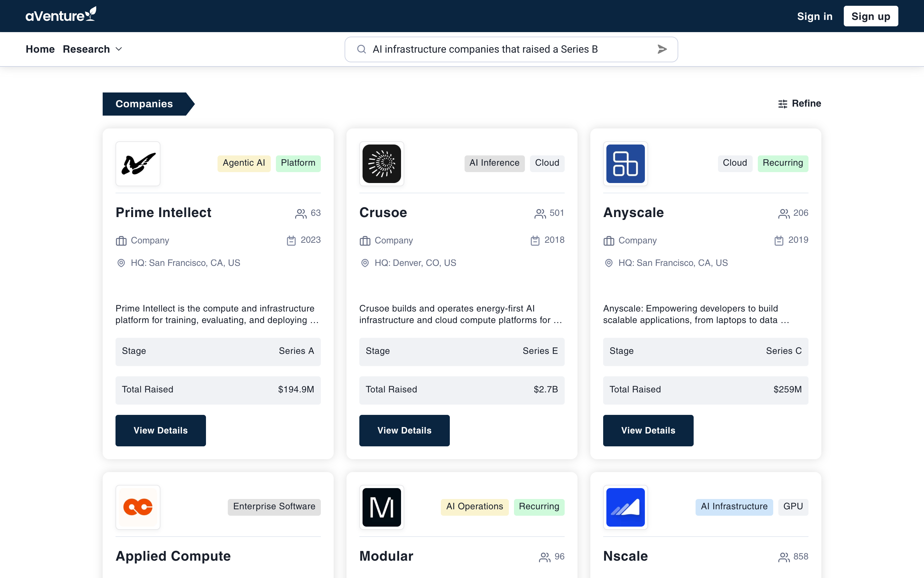The height and width of the screenshot is (578, 924).
Task: Submit search with the arrow send icon
Action: [x=662, y=49]
